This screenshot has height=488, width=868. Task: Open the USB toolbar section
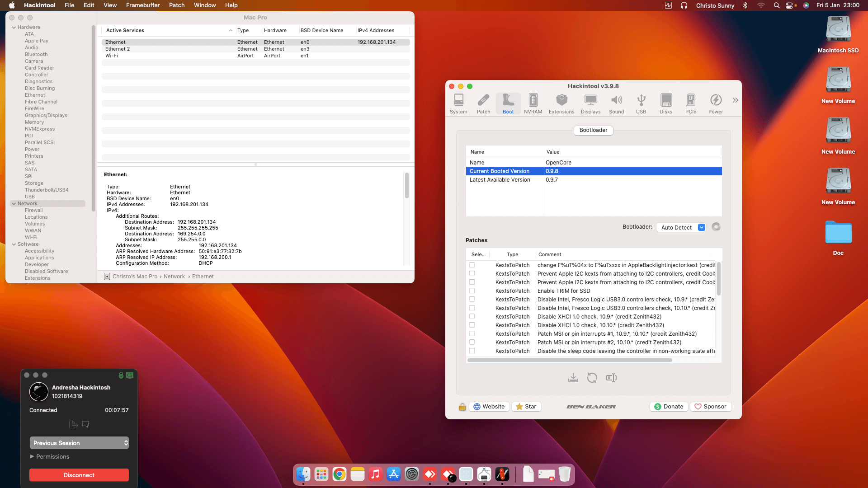click(x=641, y=104)
